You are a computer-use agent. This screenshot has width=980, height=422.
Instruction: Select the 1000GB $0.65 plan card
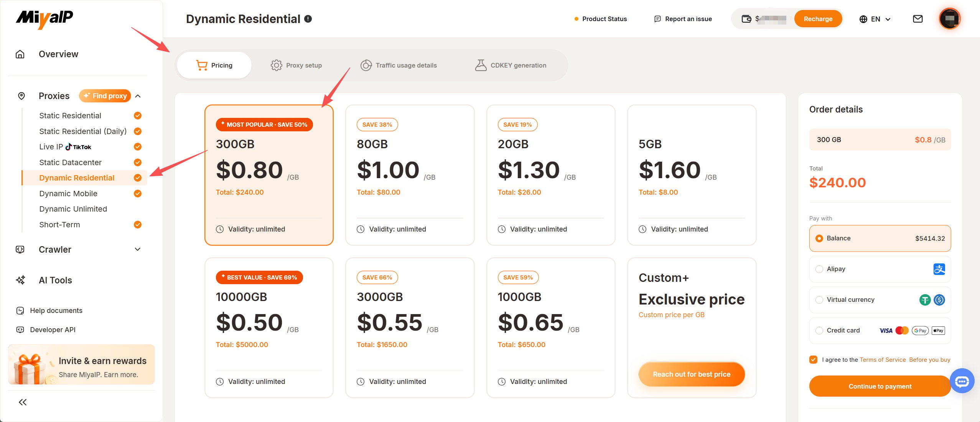(551, 328)
